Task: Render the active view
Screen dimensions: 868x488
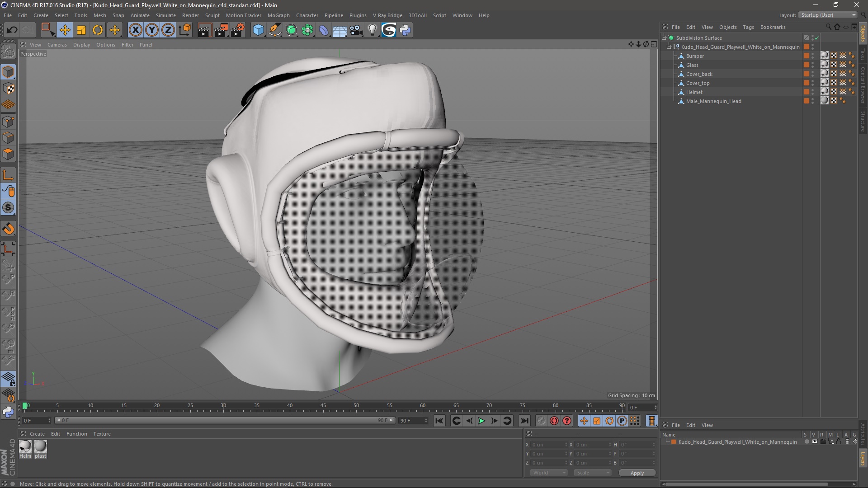Action: pyautogui.click(x=204, y=30)
